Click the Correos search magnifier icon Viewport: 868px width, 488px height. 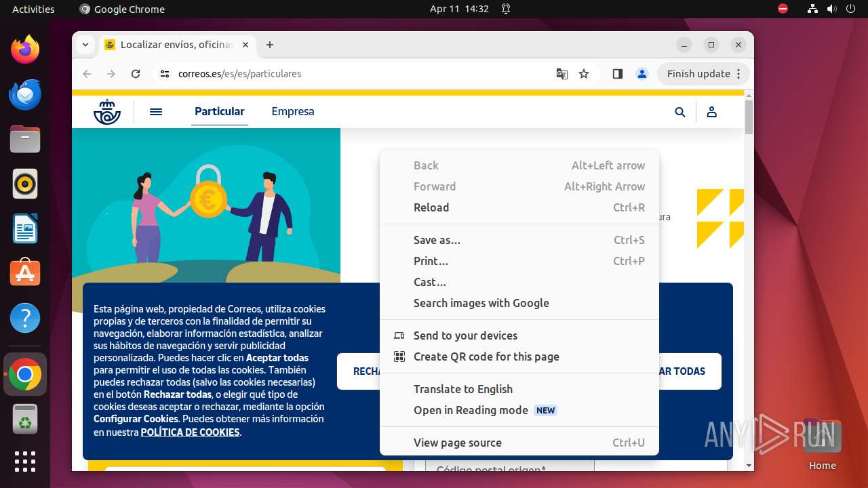pyautogui.click(x=680, y=113)
